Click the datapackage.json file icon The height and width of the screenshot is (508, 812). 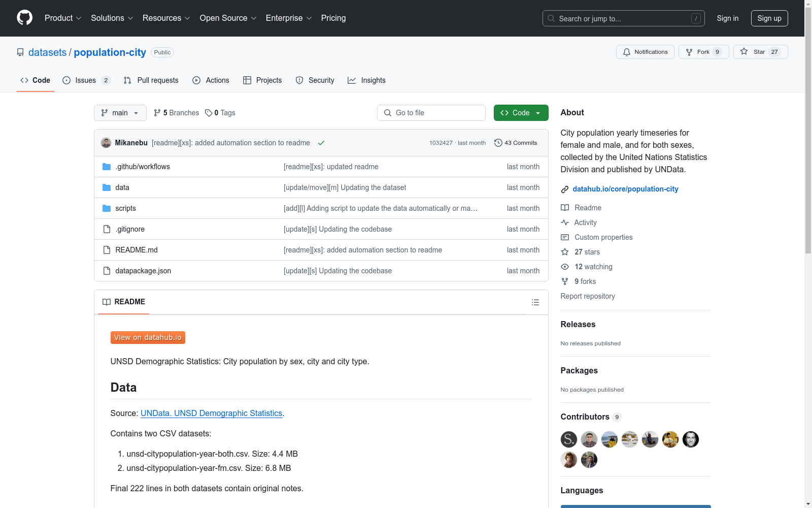[107, 271]
